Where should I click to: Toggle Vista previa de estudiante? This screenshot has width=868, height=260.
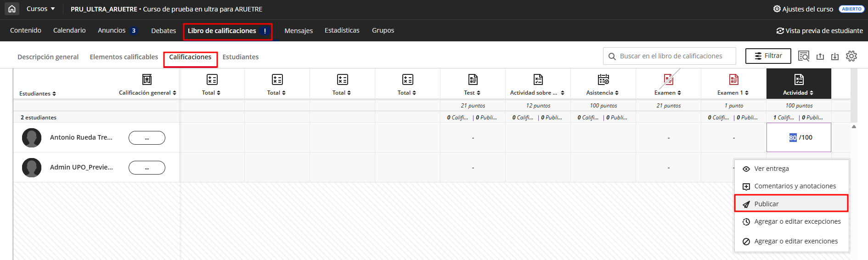click(819, 31)
